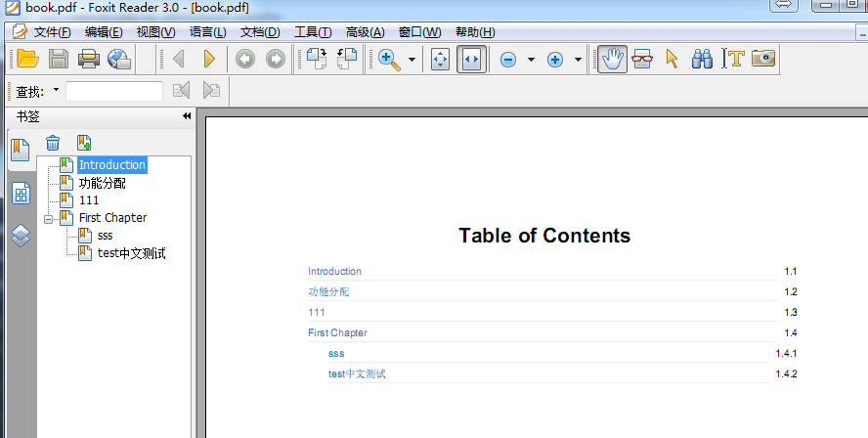Image resolution: width=868 pixels, height=438 pixels.
Task: Click the Fit Page icon
Action: (x=440, y=60)
